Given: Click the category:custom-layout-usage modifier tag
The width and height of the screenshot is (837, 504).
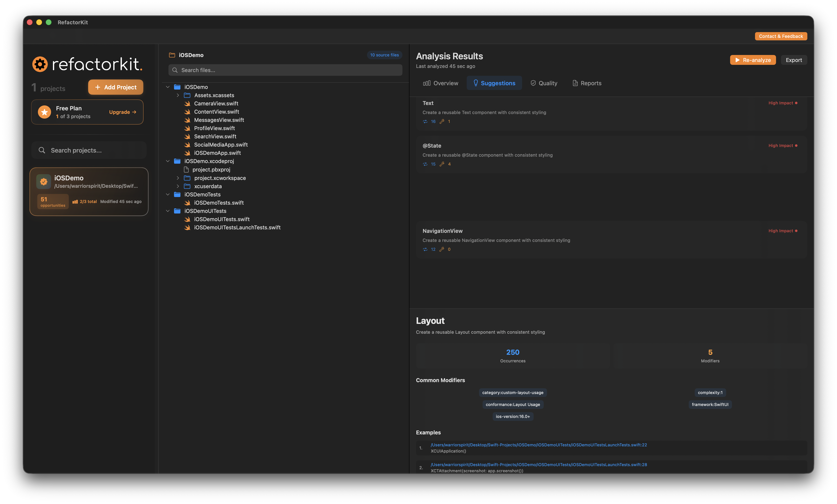Looking at the screenshot, I should [513, 393].
